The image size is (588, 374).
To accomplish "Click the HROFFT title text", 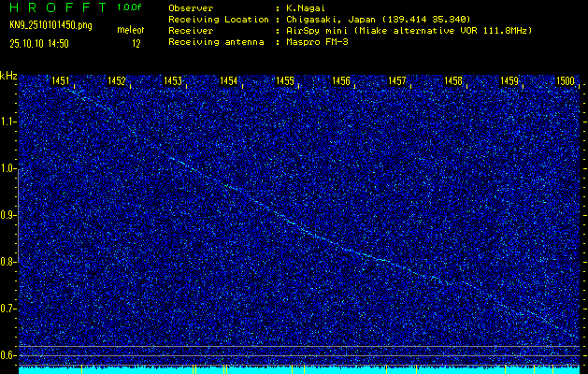I will click(x=56, y=7).
